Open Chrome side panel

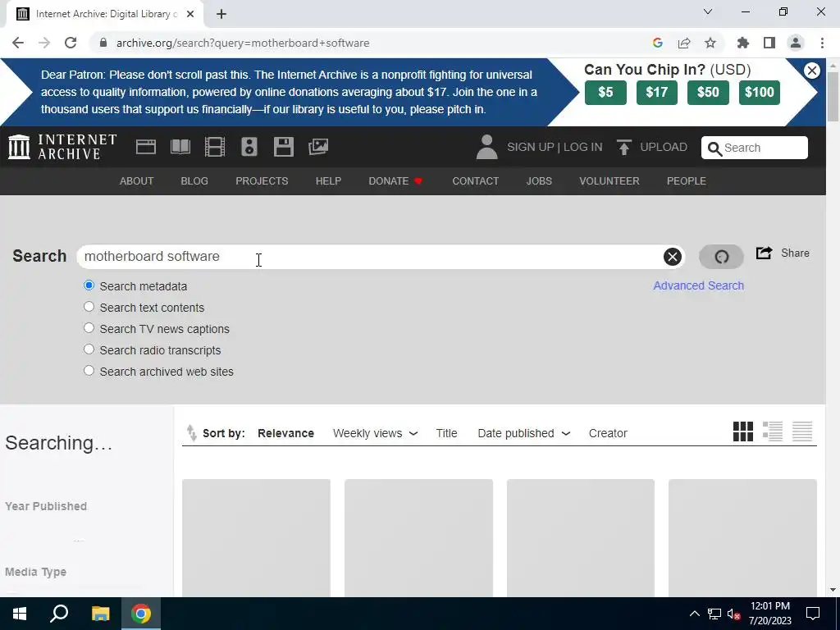click(769, 43)
